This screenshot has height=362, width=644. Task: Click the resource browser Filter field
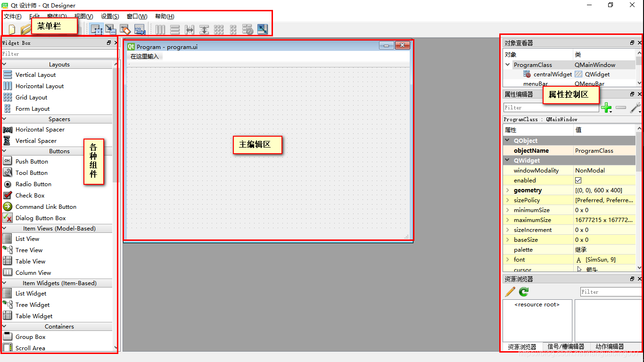point(611,292)
